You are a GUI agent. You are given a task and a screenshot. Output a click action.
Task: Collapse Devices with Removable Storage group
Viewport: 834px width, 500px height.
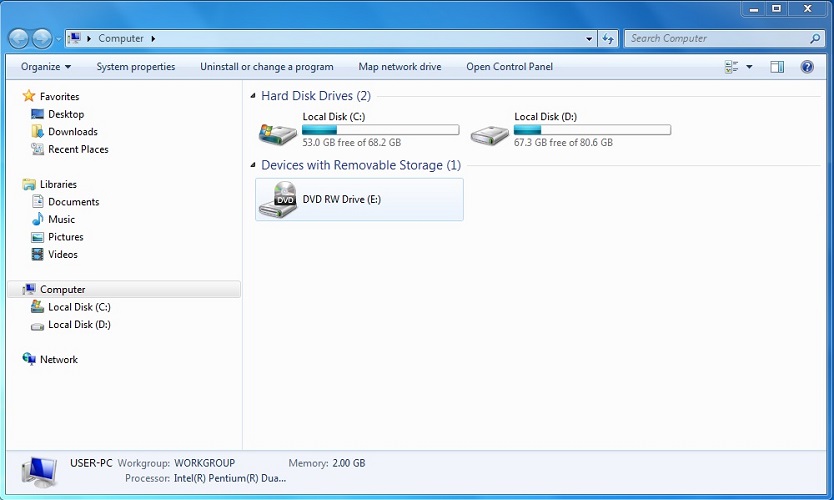point(253,165)
